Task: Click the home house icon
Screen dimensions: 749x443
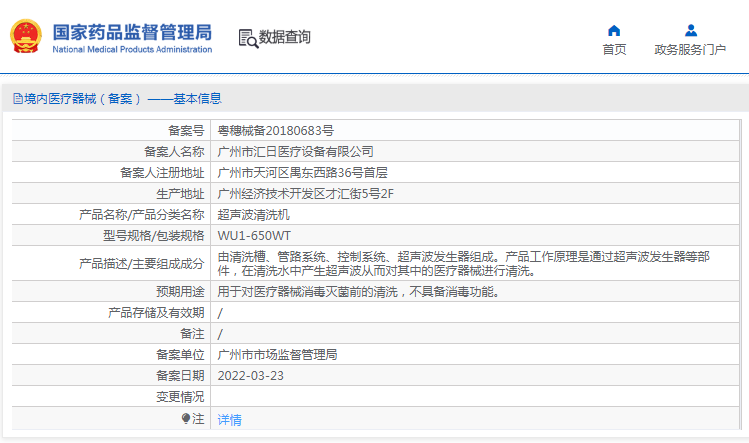Action: (614, 31)
